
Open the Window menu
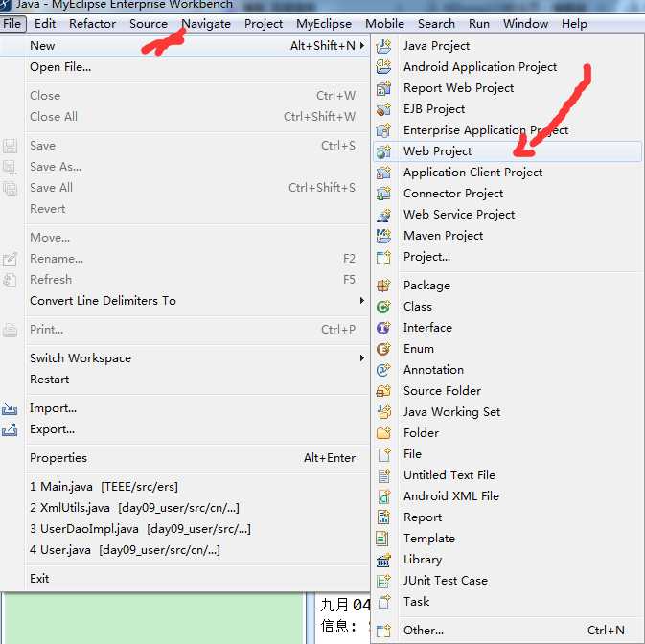526,24
